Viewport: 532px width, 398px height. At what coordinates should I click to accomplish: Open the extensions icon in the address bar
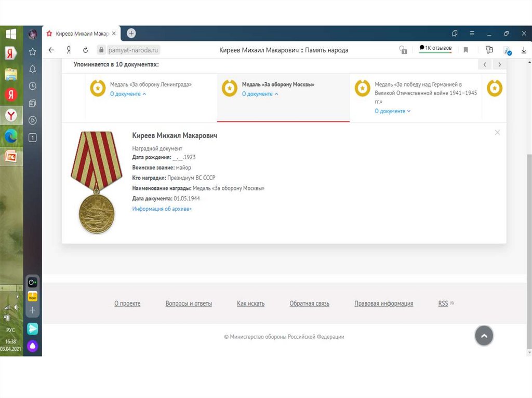pyautogui.click(x=489, y=50)
